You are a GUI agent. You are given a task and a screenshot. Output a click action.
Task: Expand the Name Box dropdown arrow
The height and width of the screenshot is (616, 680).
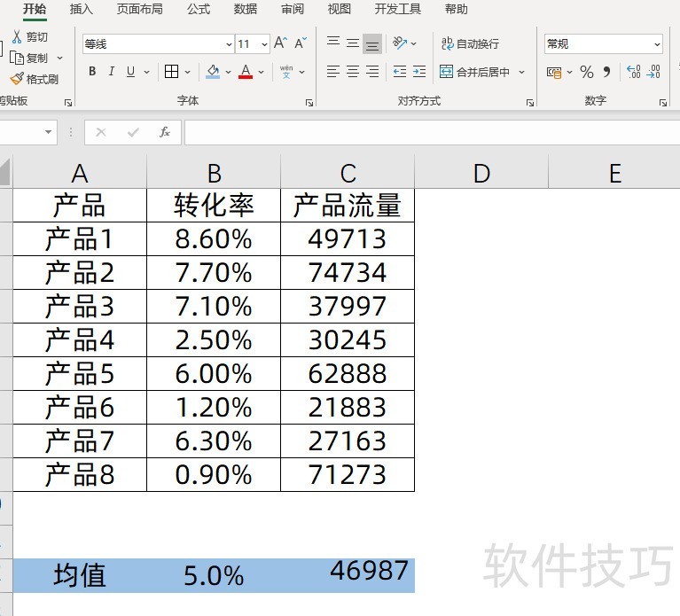[48, 132]
